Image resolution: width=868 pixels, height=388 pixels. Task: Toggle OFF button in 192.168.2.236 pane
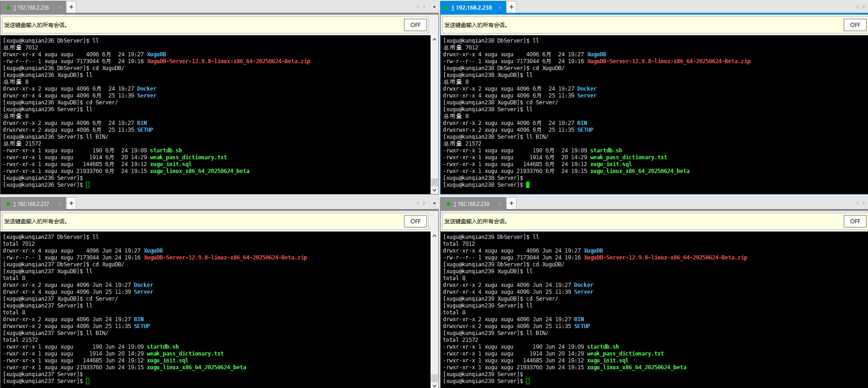(x=415, y=25)
